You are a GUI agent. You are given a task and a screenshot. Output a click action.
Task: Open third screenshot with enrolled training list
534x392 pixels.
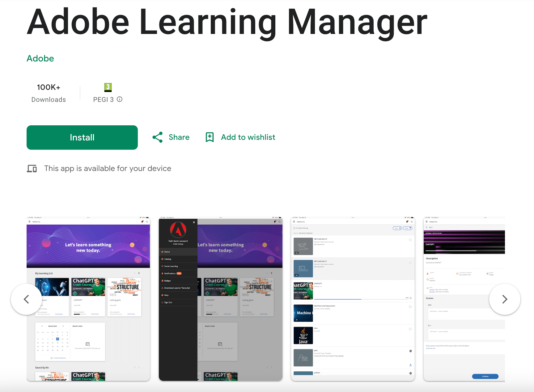pos(353,299)
